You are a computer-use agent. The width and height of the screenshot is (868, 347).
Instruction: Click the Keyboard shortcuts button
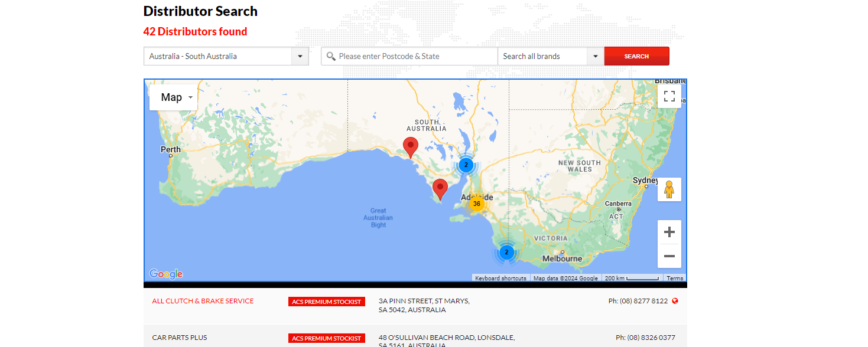pos(500,278)
